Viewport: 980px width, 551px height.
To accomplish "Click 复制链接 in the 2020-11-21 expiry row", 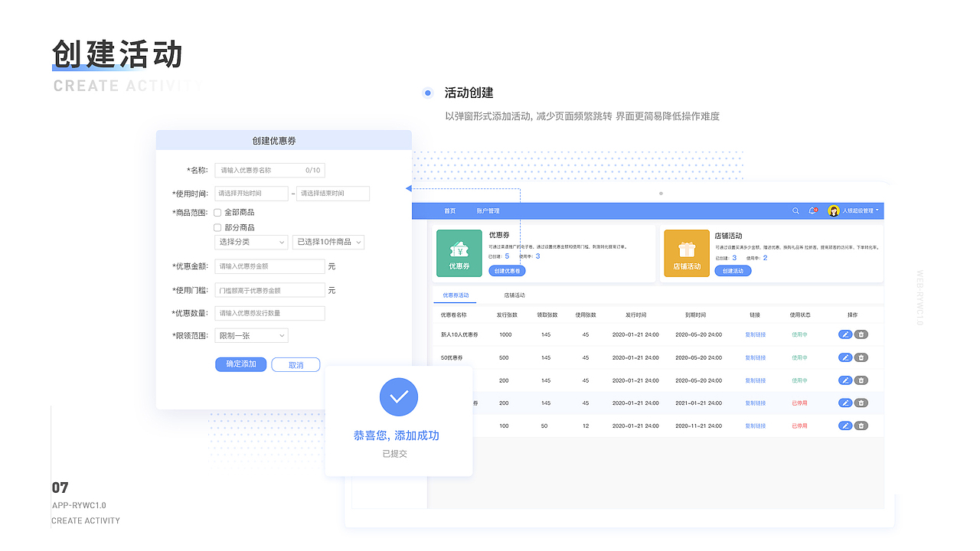I will 755,425.
